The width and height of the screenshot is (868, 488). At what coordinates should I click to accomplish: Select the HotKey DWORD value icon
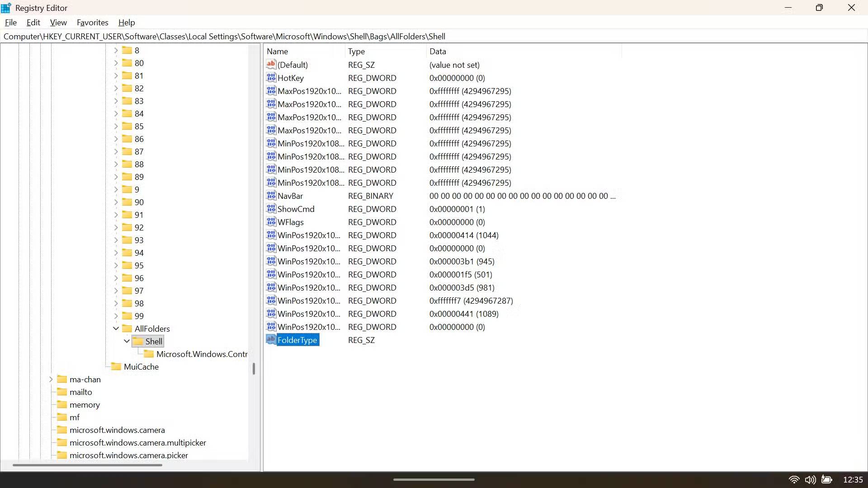click(x=271, y=78)
